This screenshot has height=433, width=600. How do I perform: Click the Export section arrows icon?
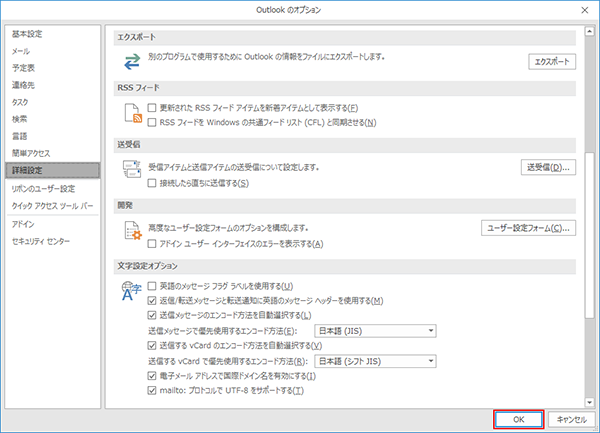point(130,62)
